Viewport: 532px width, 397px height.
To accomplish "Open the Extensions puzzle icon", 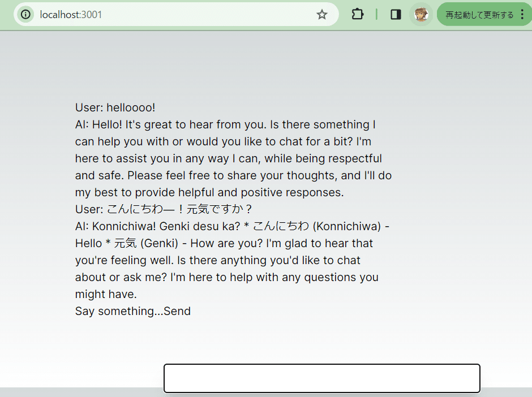I will 358,14.
